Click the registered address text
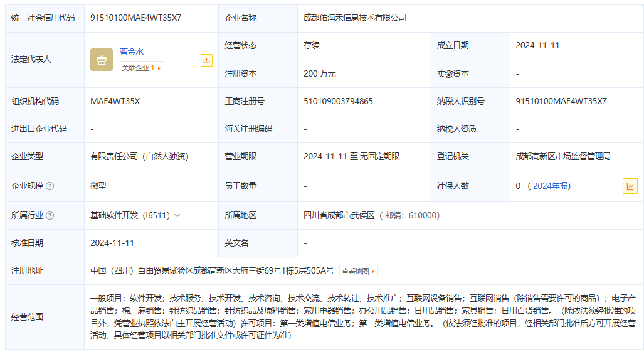Viewport: 644px width, 352px height. [x=212, y=271]
